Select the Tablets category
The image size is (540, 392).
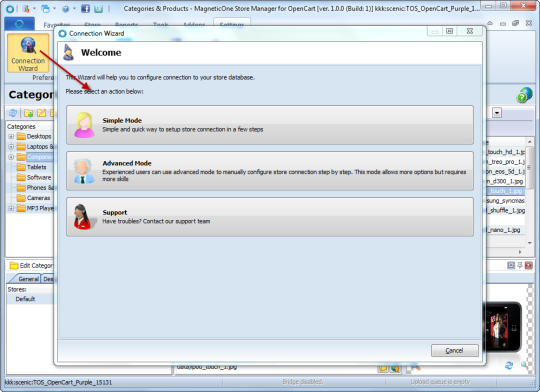[x=37, y=167]
